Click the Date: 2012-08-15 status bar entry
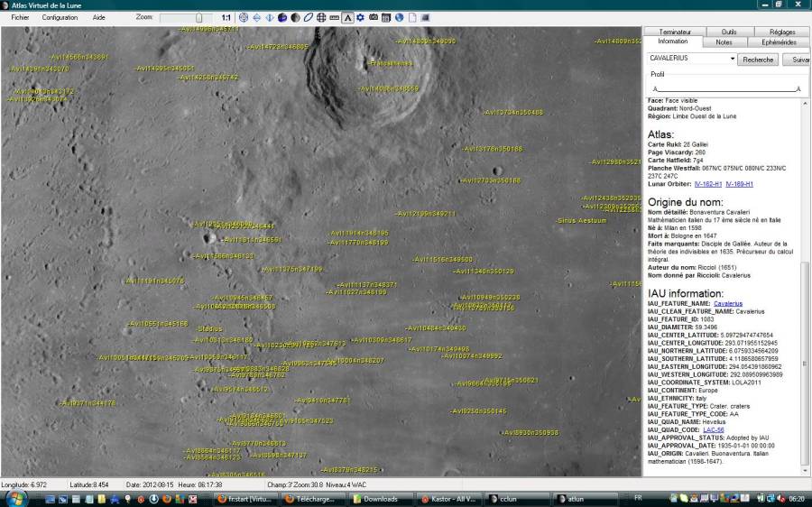 click(149, 484)
